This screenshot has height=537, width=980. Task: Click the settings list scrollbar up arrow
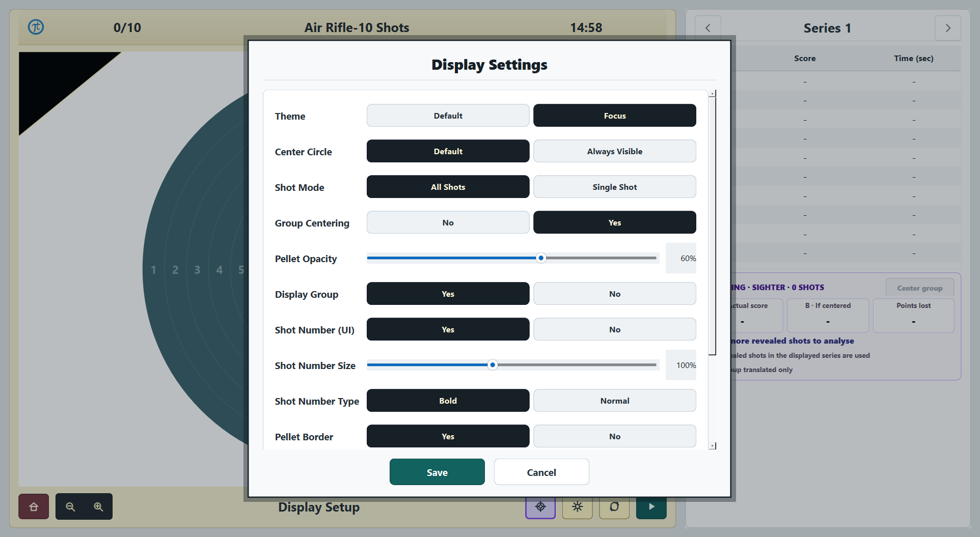tap(713, 94)
